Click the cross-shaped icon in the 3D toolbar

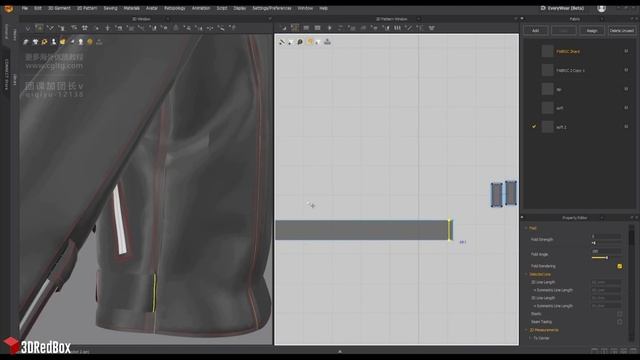tap(107, 28)
